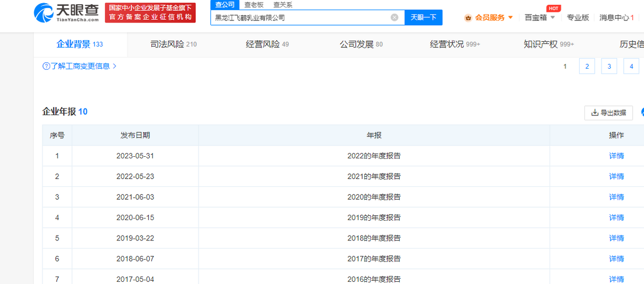The height and width of the screenshot is (284, 644).
Task: Go to pagination page 3
Action: pos(609,67)
